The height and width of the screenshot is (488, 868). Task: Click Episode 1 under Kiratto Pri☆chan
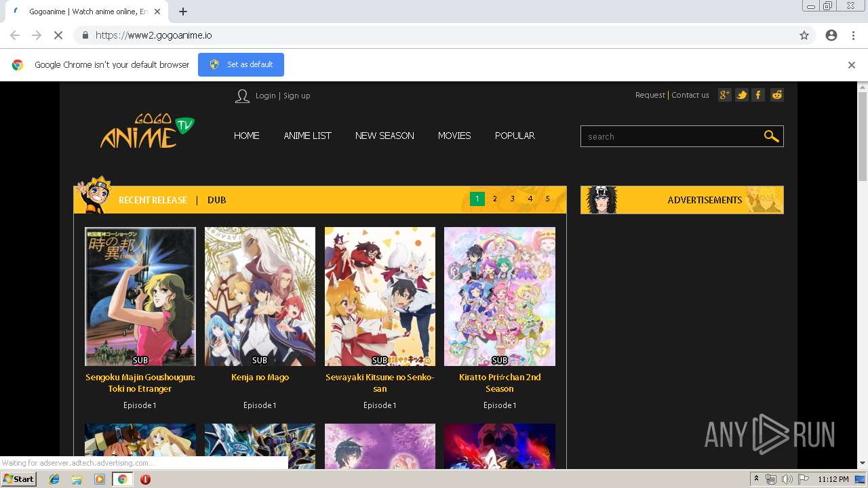tap(500, 405)
